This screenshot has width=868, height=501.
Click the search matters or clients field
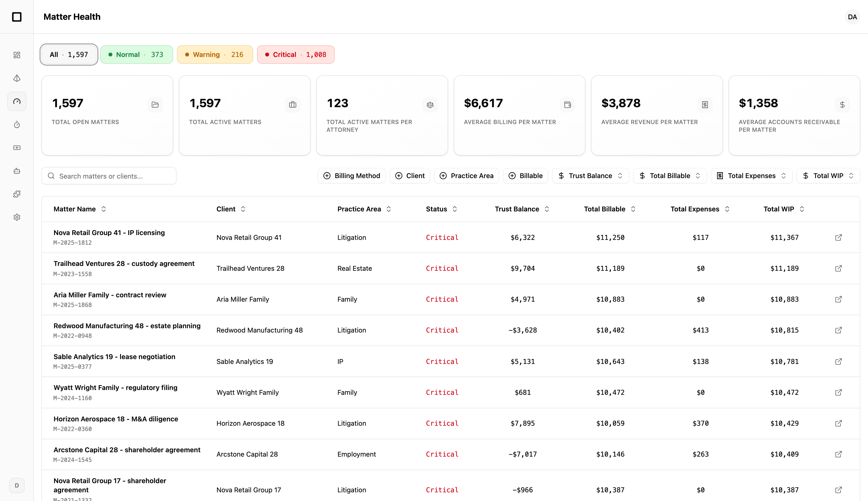(x=109, y=176)
